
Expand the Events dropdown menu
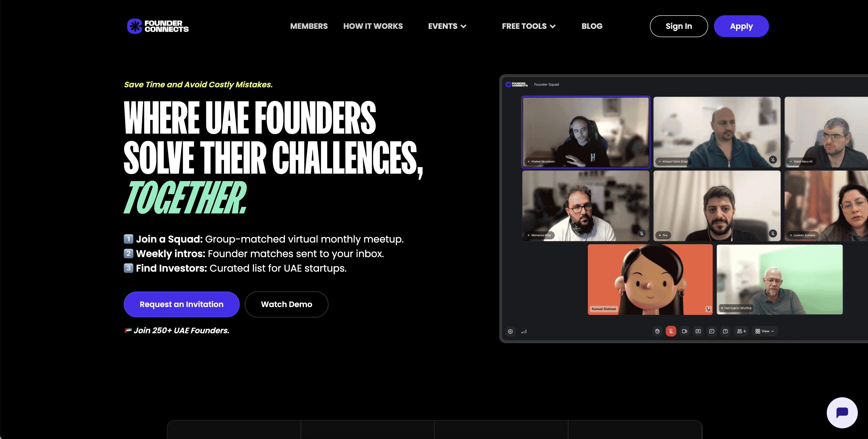(x=447, y=26)
